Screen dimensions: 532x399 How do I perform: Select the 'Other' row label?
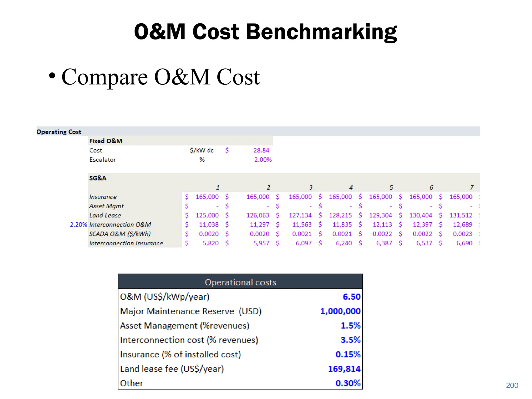pos(131,383)
